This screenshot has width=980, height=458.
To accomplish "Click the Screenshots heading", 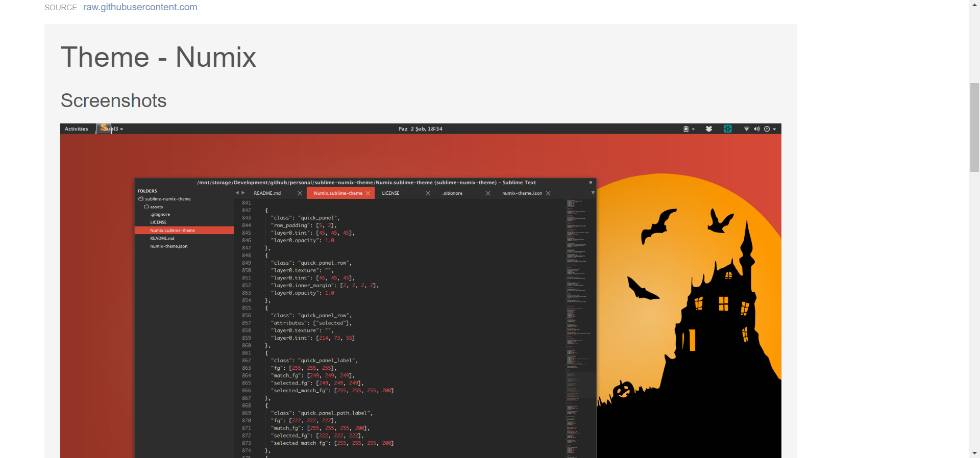I will click(113, 100).
